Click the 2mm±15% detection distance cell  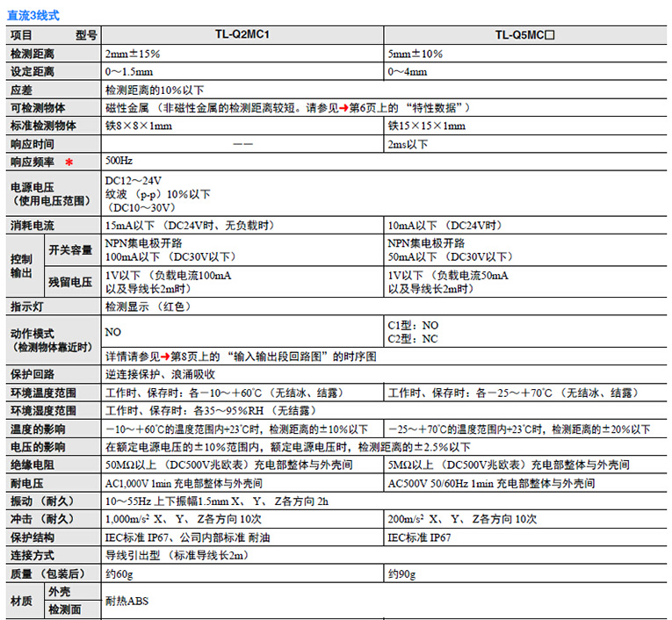132,54
